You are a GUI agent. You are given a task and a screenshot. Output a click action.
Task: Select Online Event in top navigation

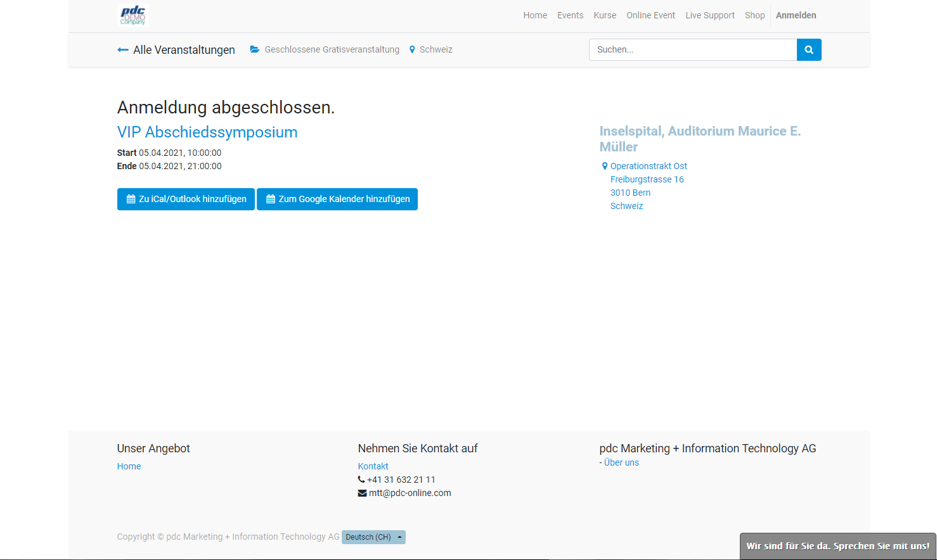650,15
